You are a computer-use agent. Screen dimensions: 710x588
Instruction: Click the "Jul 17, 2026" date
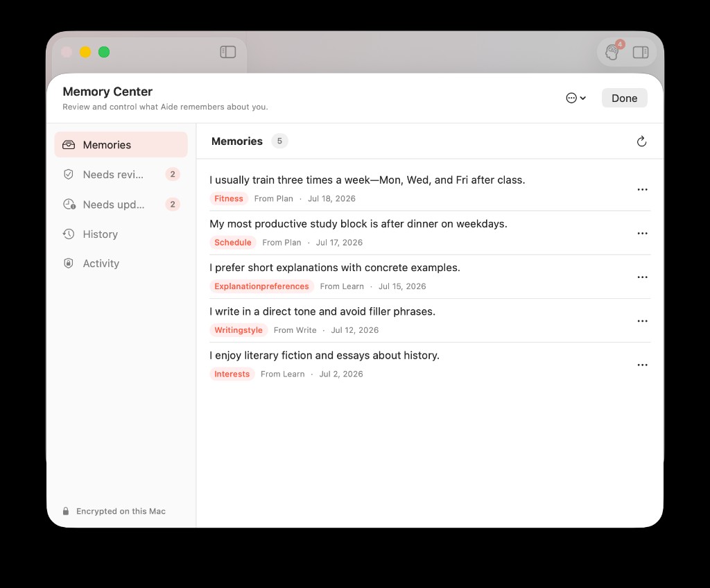point(339,243)
